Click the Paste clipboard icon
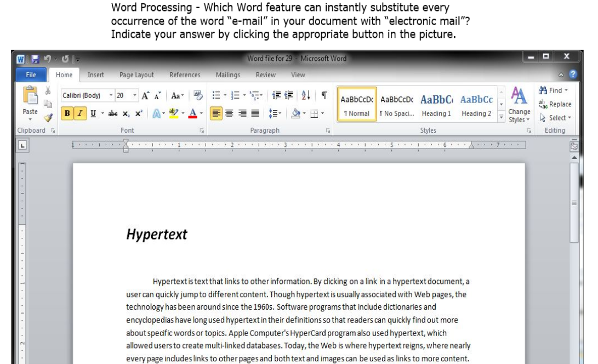This screenshot has width=598, height=364. tap(30, 95)
